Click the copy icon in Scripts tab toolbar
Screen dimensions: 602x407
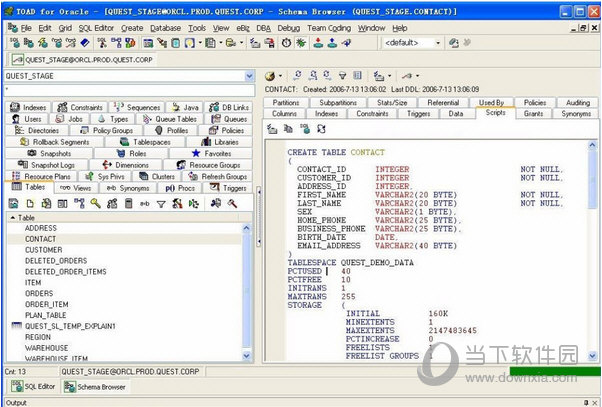coord(288,129)
